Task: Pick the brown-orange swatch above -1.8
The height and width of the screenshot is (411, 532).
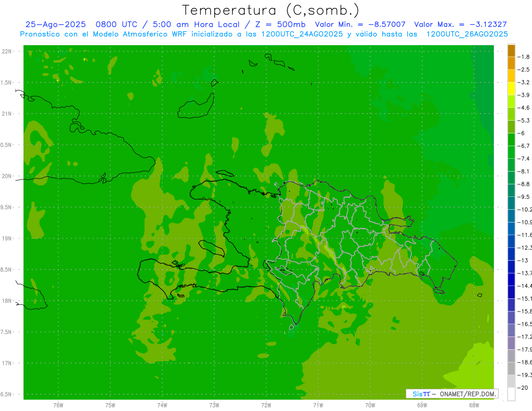Action: 511,51
